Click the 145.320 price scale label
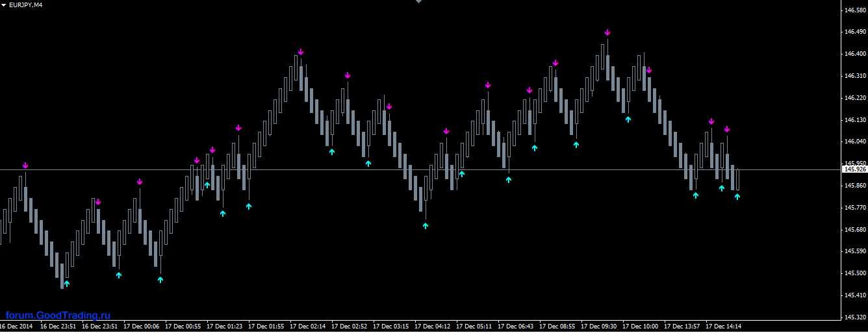The width and height of the screenshot is (868, 333). [854, 317]
